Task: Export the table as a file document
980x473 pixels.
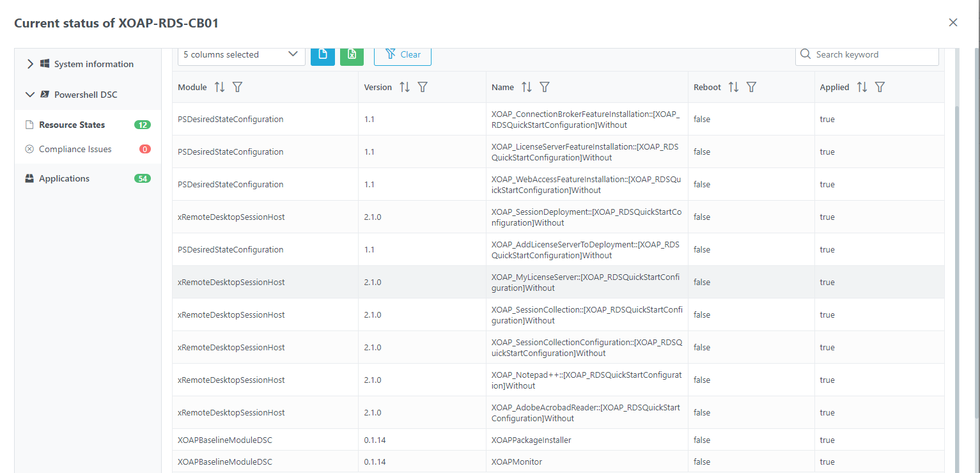Action: (x=323, y=56)
